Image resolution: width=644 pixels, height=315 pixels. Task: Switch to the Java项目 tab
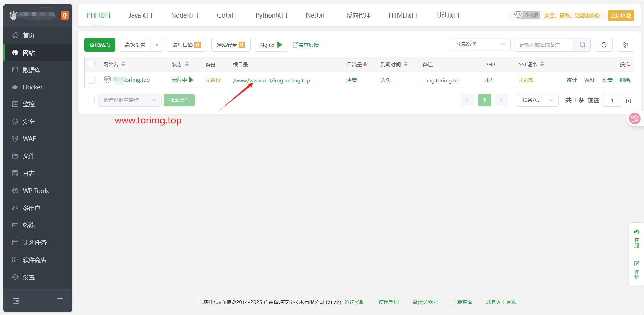(140, 15)
